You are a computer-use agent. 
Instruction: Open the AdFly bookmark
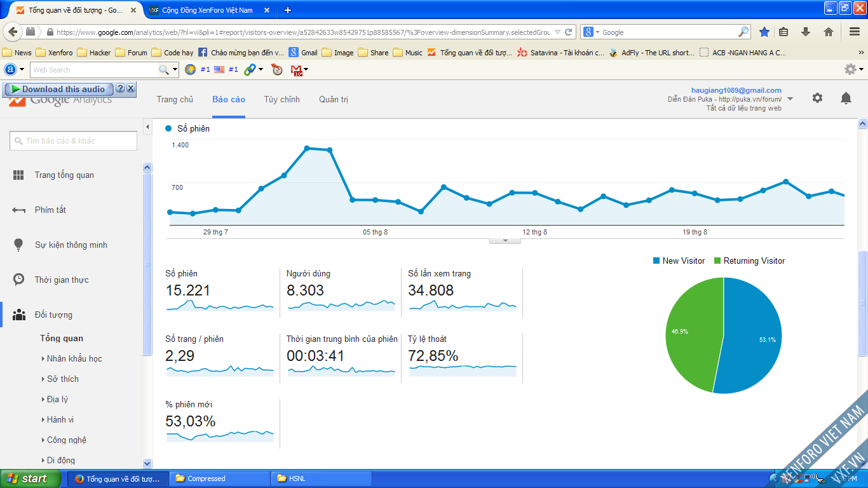(651, 53)
